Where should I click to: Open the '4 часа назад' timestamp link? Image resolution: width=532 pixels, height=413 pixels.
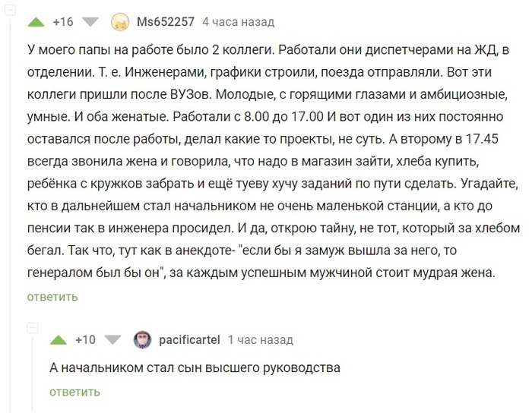[x=239, y=22]
